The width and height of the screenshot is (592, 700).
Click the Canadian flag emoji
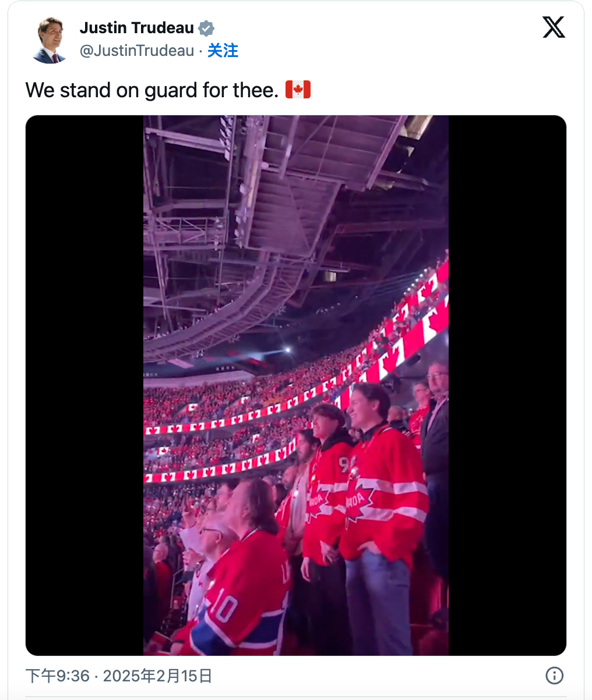point(298,90)
